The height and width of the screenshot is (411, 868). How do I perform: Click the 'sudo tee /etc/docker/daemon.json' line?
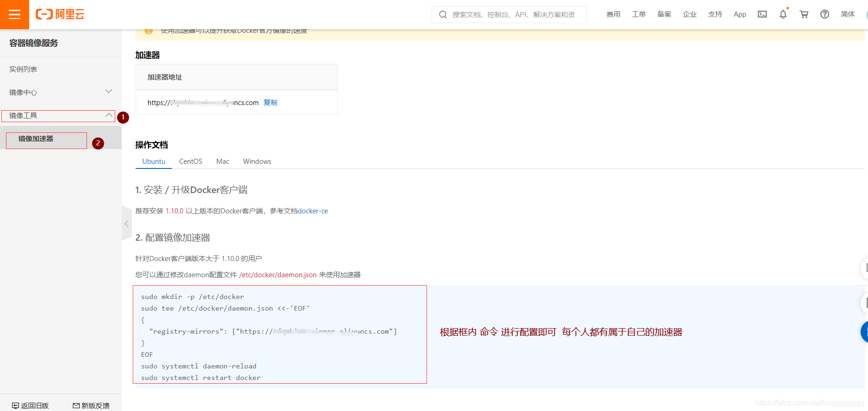coord(225,308)
